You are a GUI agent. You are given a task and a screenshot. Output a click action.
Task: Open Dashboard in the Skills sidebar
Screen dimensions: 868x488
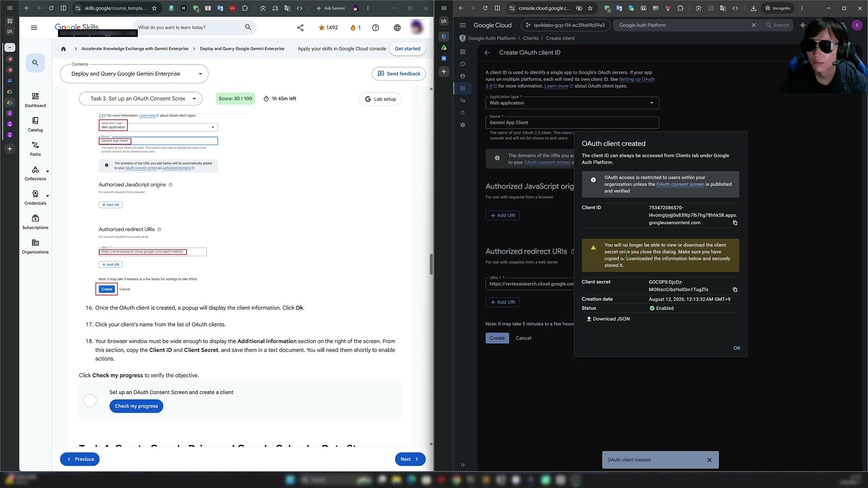click(x=35, y=100)
